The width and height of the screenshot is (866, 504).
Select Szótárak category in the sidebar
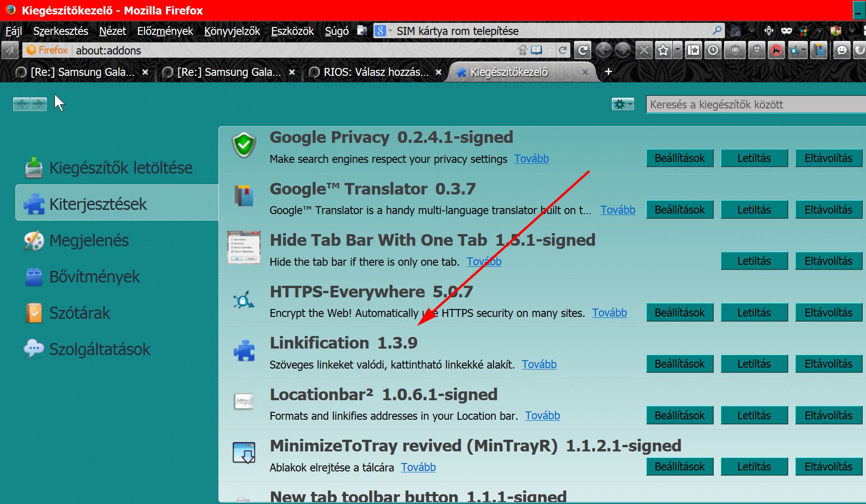click(x=117, y=313)
